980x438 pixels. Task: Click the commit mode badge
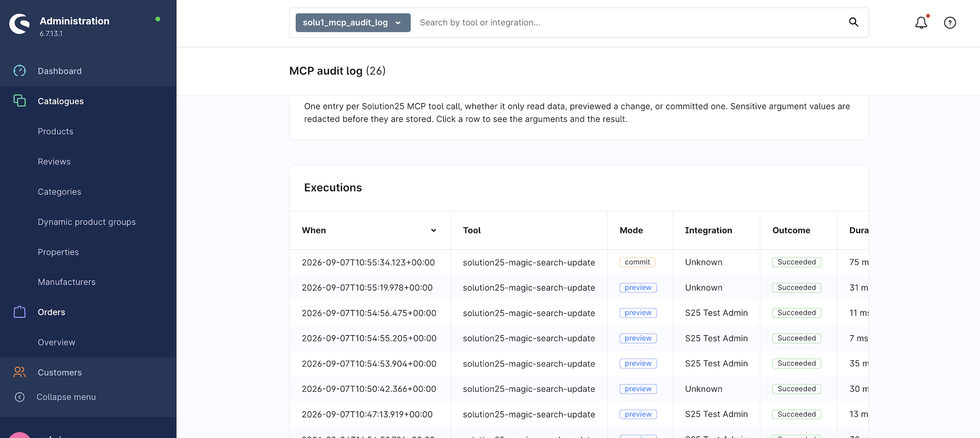(638, 262)
